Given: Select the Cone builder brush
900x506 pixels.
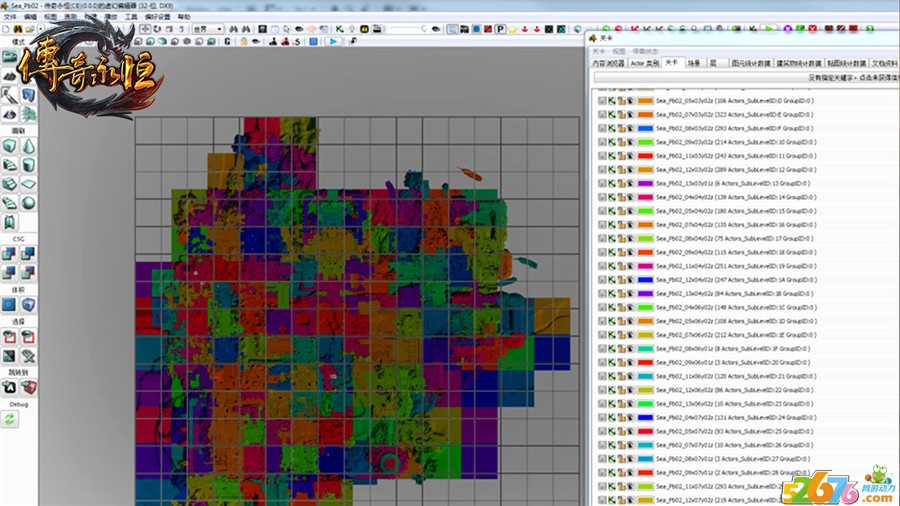Looking at the screenshot, I should (28, 146).
